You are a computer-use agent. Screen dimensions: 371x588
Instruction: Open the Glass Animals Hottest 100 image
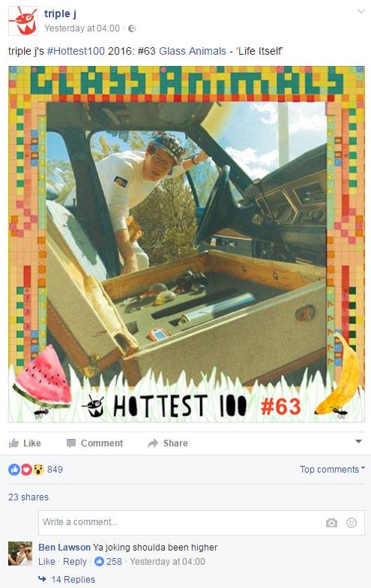pyautogui.click(x=187, y=244)
